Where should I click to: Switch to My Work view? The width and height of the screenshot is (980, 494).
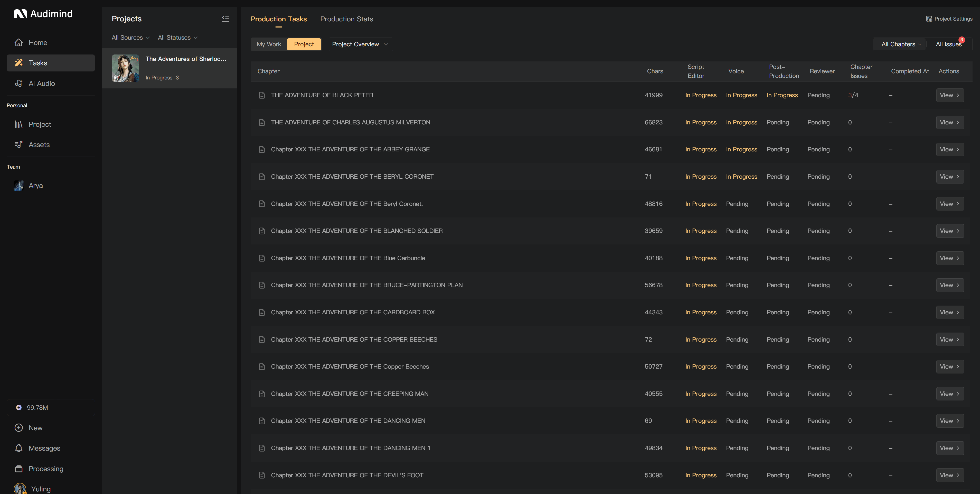click(269, 44)
